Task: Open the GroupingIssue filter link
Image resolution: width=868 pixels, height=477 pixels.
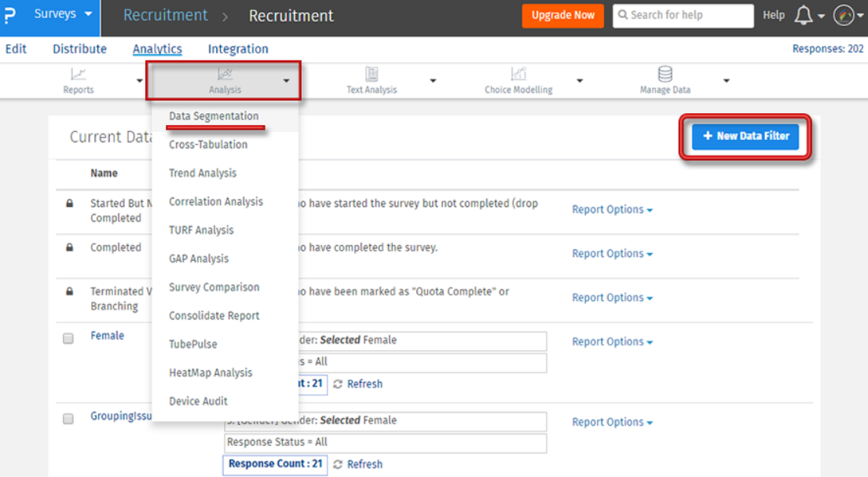Action: coord(121,416)
